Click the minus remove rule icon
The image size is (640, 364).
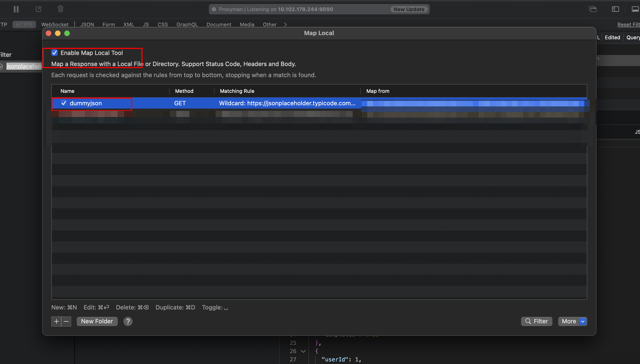(x=66, y=321)
